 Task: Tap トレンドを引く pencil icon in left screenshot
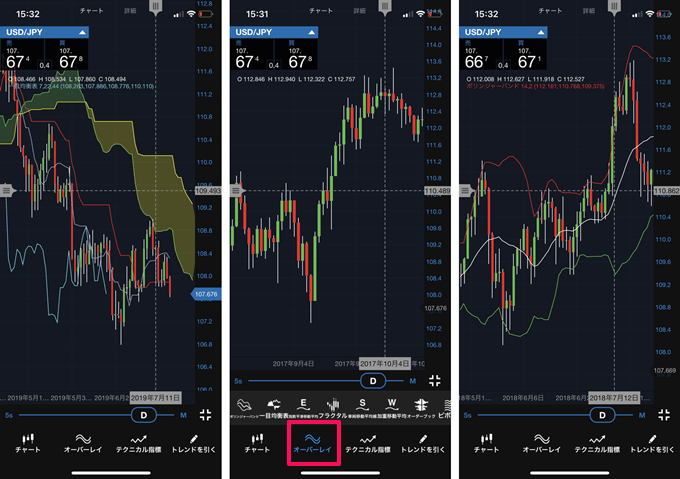pos(193,443)
